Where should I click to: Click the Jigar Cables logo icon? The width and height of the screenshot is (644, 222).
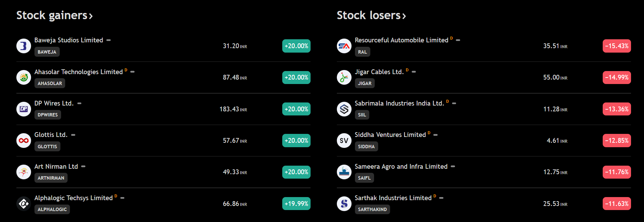(x=344, y=78)
